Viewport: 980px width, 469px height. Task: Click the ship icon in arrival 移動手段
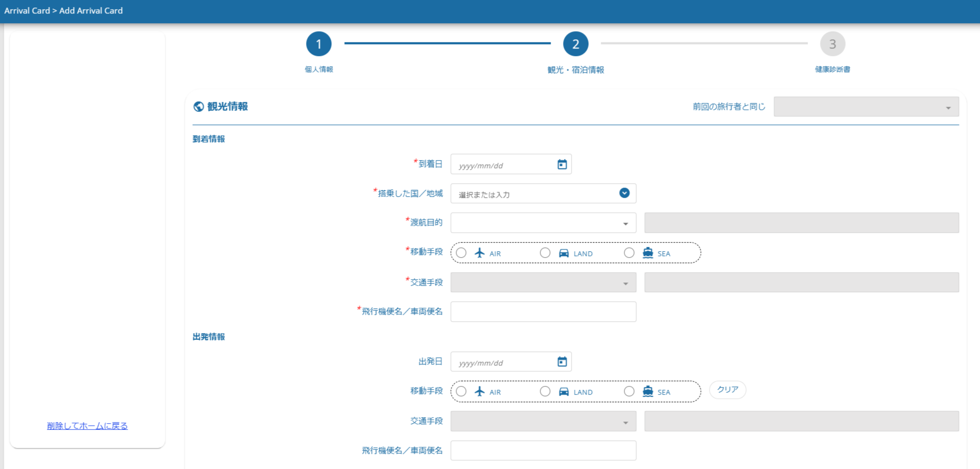(x=648, y=253)
